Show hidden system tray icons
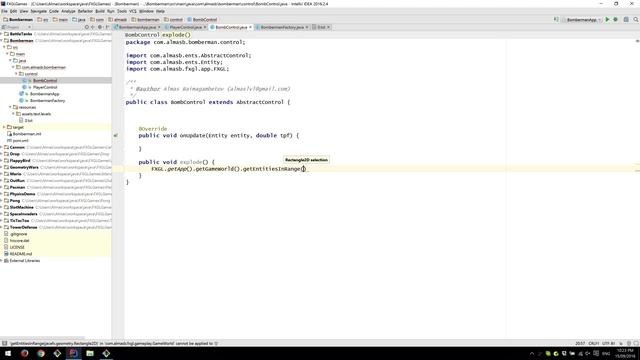The width and height of the screenshot is (640, 360). click(x=532, y=353)
